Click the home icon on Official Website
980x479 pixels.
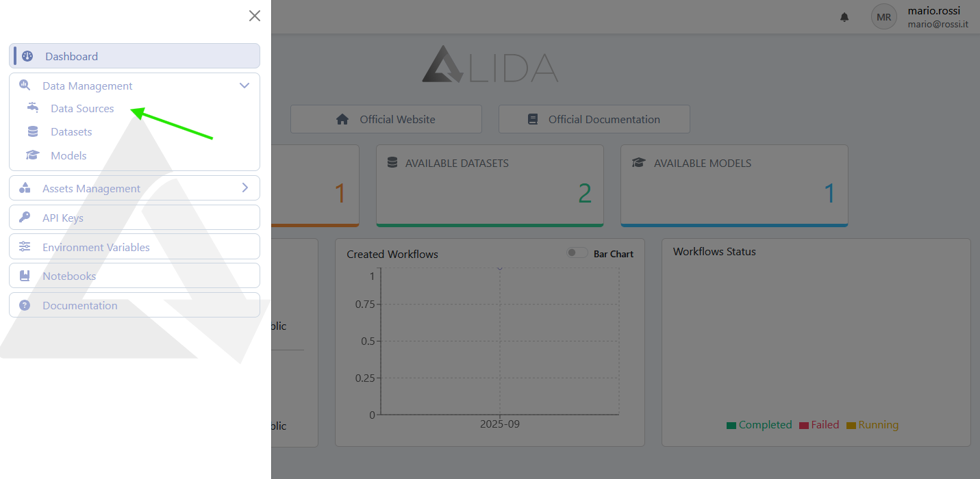click(342, 119)
